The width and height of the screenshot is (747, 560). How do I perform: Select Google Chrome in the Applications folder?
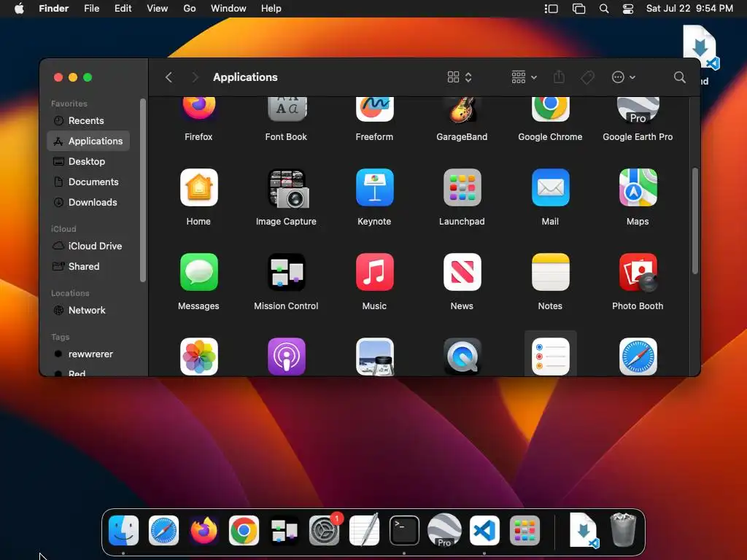pos(550,109)
